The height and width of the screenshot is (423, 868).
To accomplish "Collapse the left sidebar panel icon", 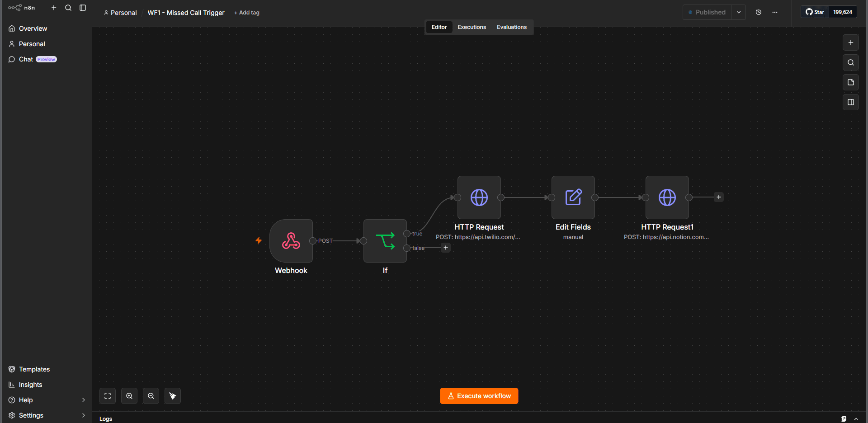I will point(83,8).
